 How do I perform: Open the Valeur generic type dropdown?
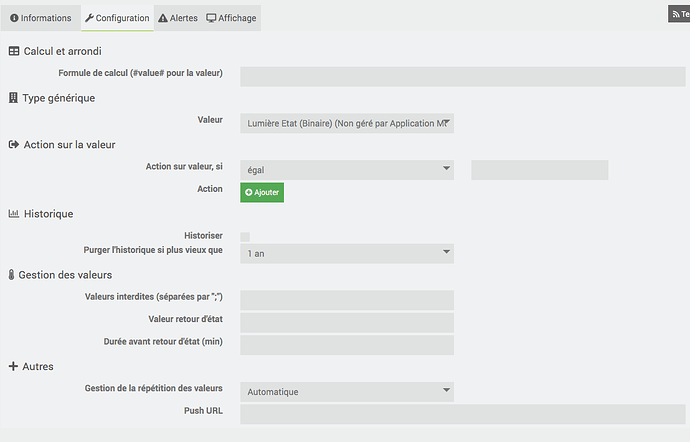[x=347, y=123]
